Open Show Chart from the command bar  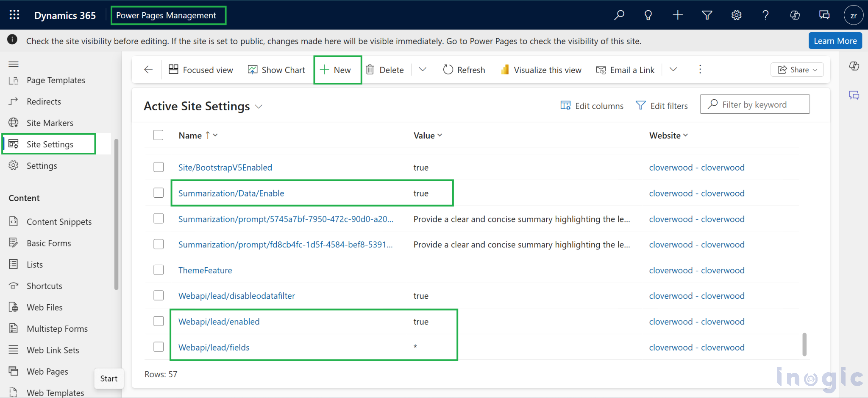(276, 70)
